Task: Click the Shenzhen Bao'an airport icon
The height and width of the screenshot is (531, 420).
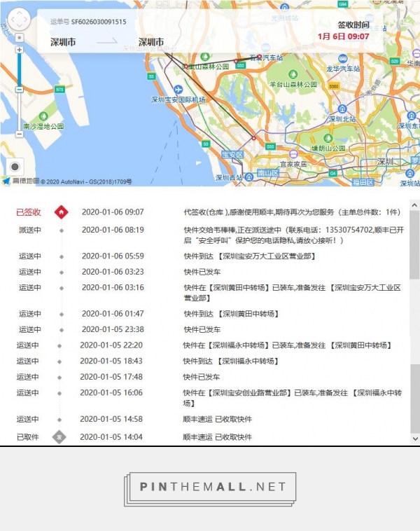Action: 178,90
